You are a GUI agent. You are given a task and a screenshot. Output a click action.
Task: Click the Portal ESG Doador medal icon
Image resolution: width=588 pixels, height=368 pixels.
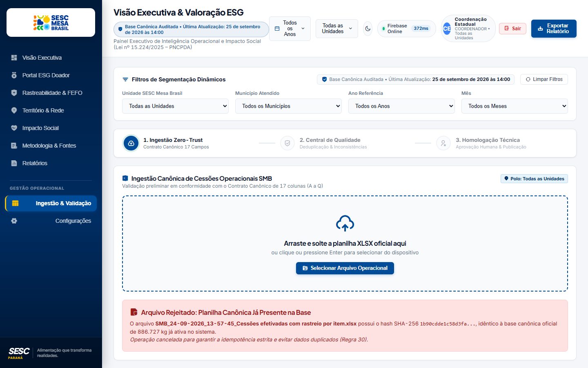point(14,75)
